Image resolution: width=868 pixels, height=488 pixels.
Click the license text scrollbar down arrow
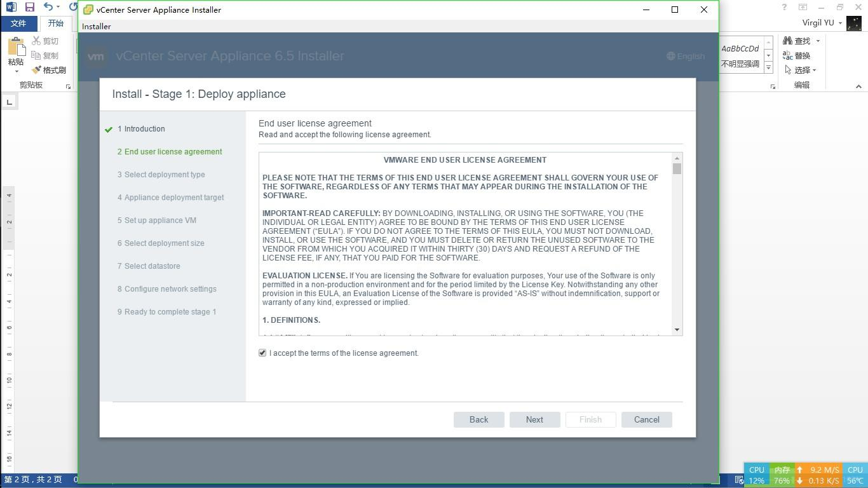pos(677,330)
